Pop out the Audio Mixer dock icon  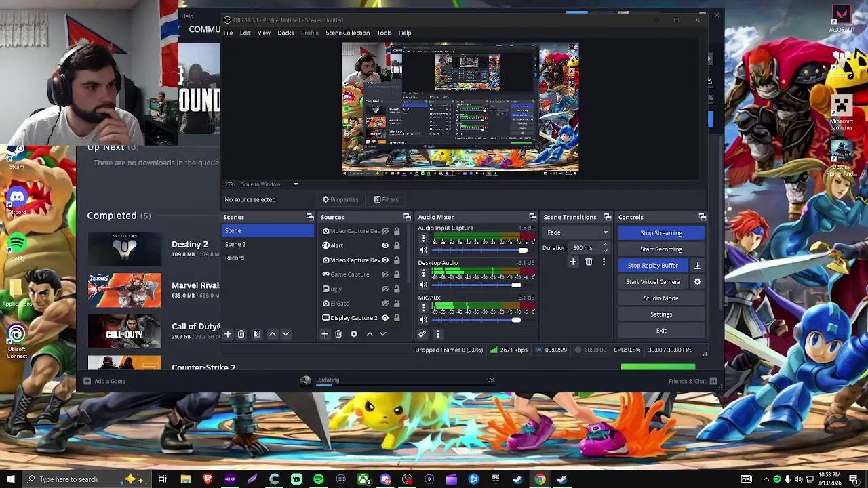pos(532,217)
